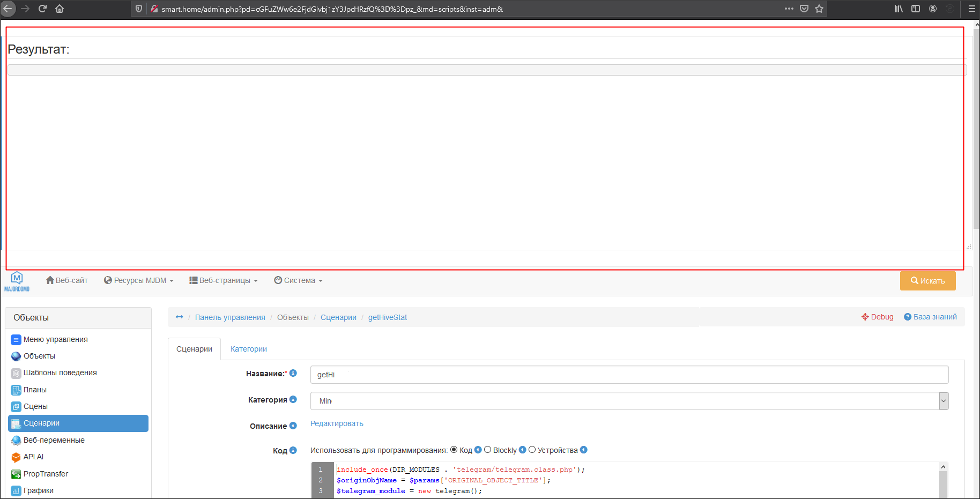This screenshot has height=499, width=980.
Task: Expand the Веб-страницы dropdown menu
Action: tap(224, 280)
